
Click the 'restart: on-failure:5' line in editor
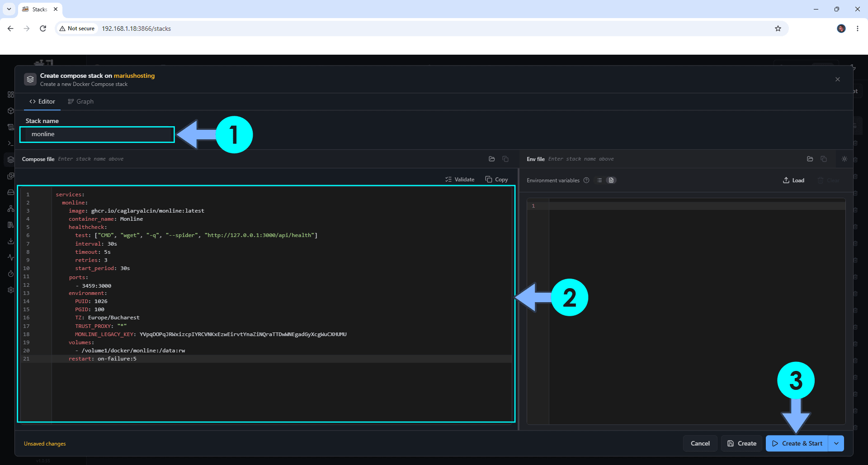click(102, 359)
